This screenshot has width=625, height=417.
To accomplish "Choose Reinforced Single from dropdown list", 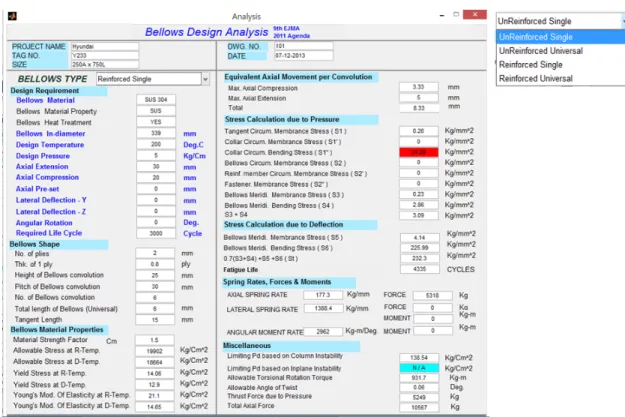I will (561, 65).
